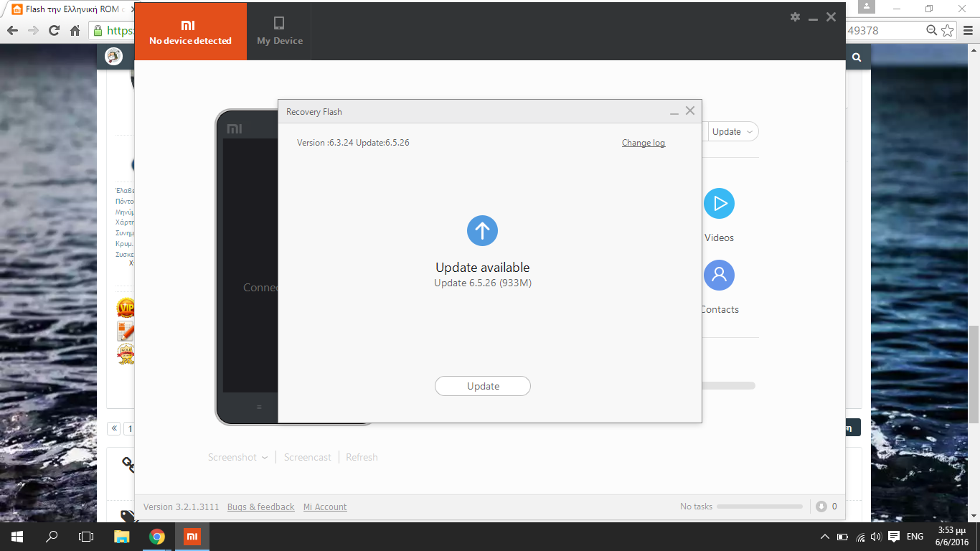980x551 pixels.
Task: Close the Recovery Flash dialog
Action: click(x=690, y=110)
